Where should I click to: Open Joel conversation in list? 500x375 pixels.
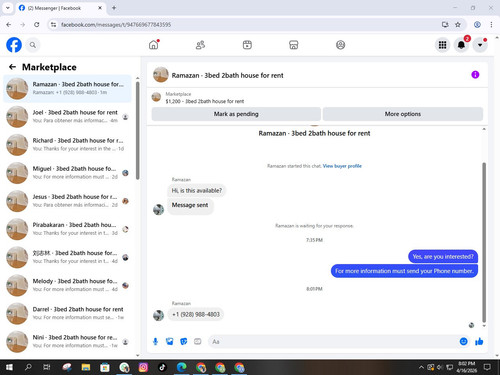coord(67,117)
